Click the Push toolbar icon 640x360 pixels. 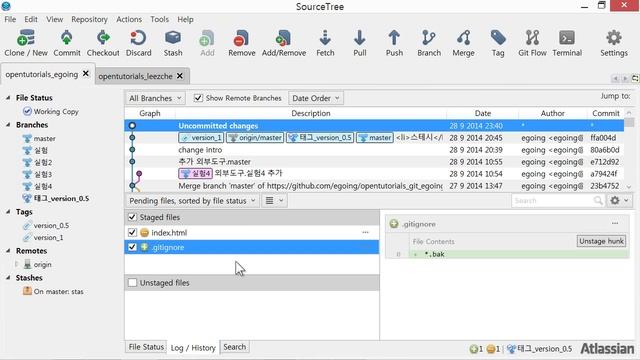[394, 38]
